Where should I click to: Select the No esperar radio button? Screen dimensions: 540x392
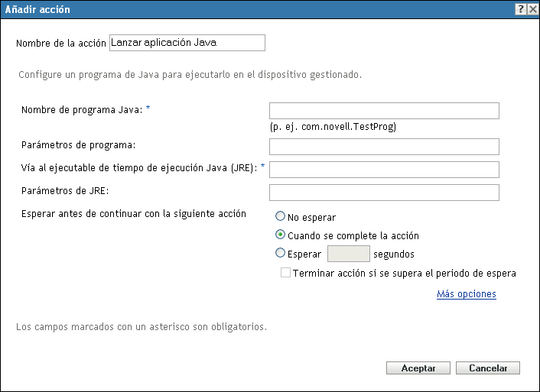tap(281, 217)
